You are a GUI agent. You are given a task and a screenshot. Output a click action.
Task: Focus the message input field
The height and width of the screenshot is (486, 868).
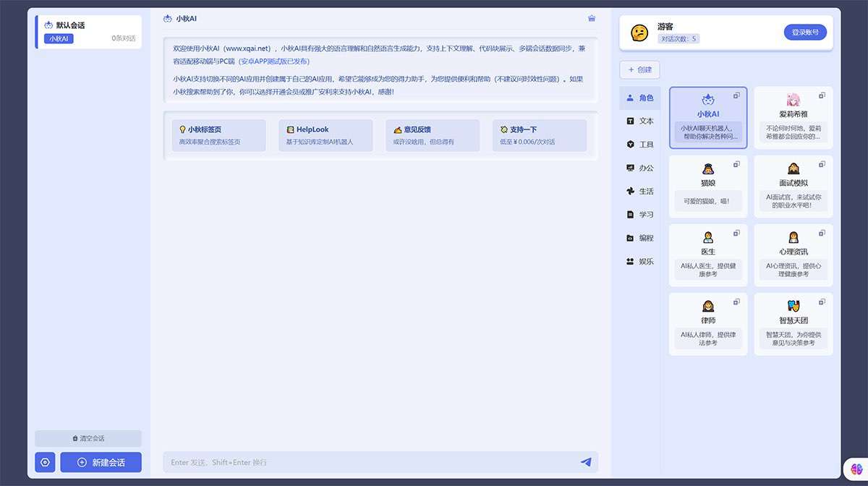[x=369, y=462]
